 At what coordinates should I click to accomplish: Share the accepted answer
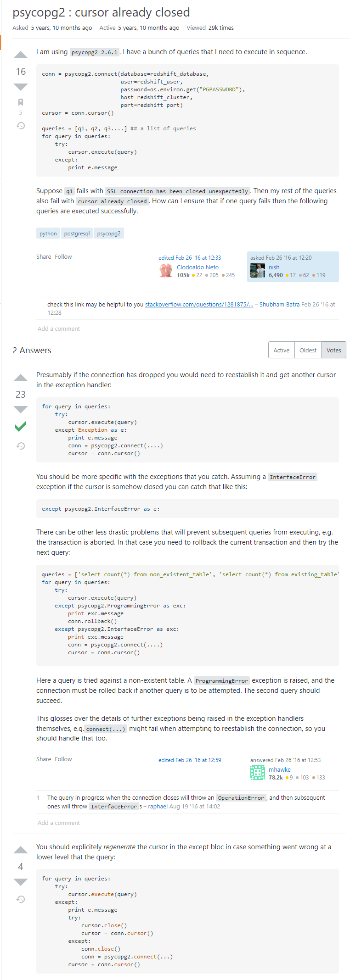(44, 759)
